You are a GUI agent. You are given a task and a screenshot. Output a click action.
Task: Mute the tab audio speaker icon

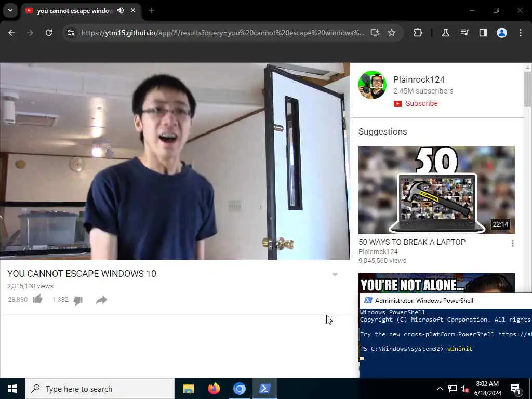click(121, 10)
